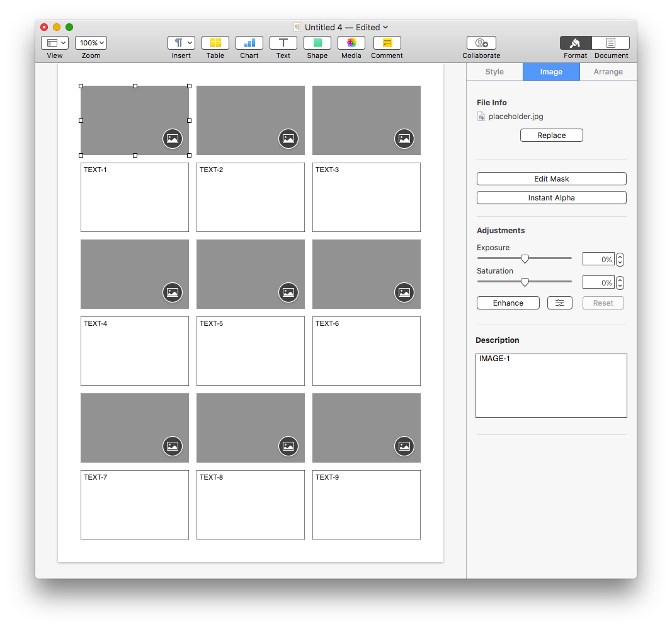Select the TEXT-1 text box

135,197
